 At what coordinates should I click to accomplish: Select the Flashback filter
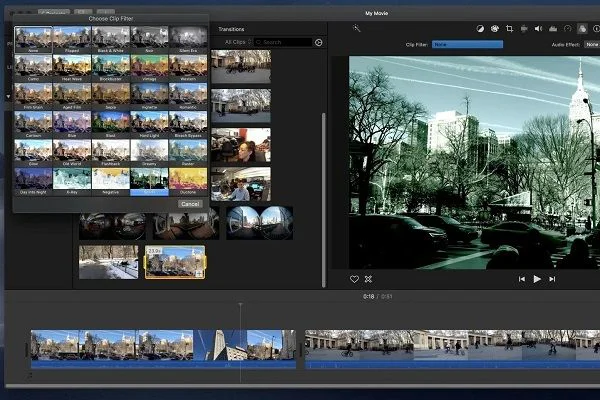click(x=111, y=153)
